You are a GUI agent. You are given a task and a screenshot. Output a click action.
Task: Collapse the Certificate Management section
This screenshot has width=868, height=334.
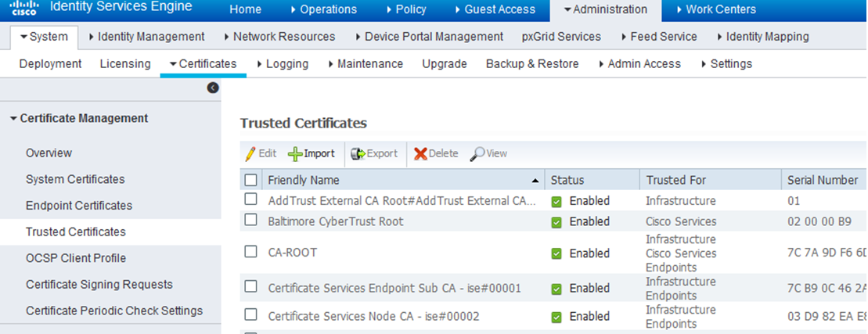79,118
